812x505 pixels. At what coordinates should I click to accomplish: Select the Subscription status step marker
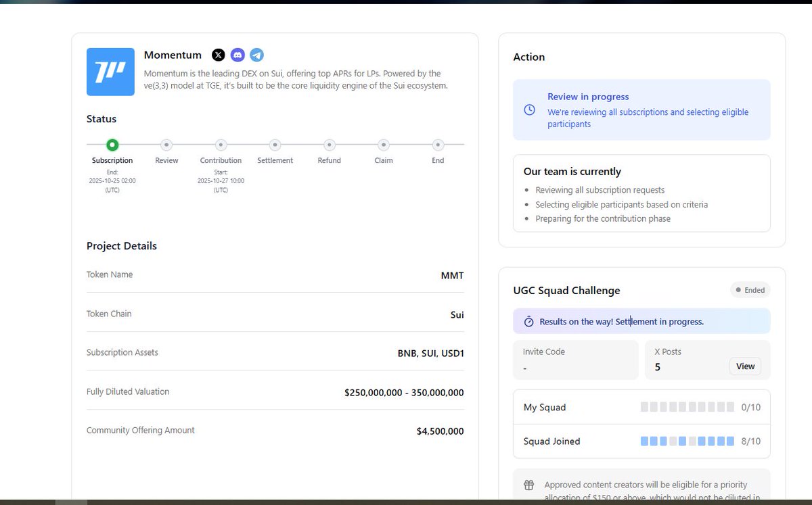point(112,145)
